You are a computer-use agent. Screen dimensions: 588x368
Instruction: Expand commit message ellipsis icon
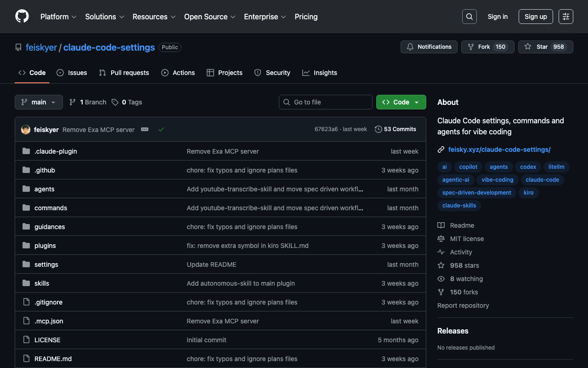coord(145,130)
